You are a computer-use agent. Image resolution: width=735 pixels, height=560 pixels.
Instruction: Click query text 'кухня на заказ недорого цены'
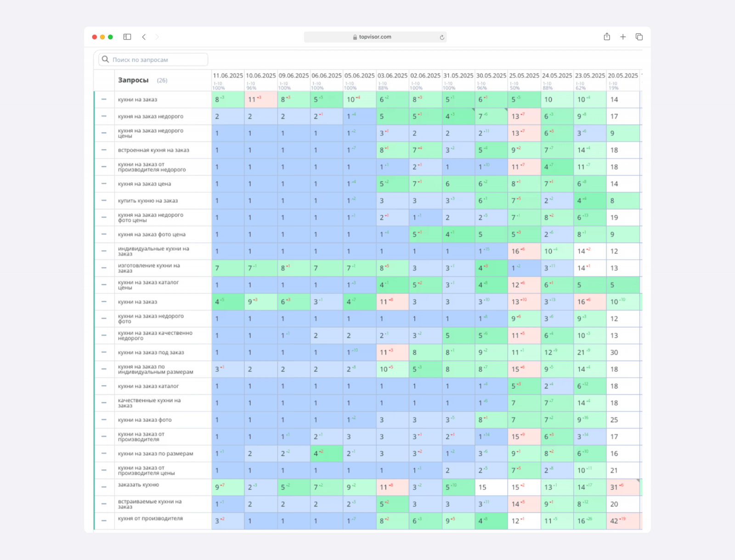pyautogui.click(x=151, y=133)
